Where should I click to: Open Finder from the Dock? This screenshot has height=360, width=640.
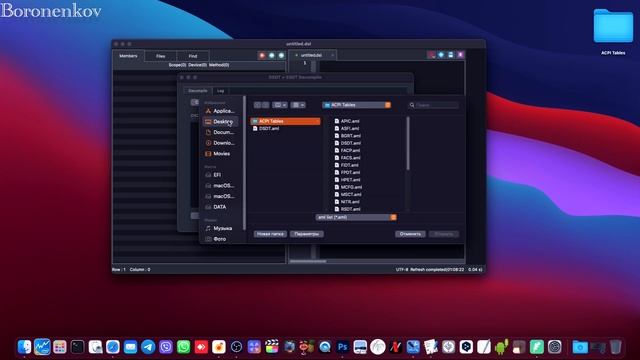coord(24,347)
